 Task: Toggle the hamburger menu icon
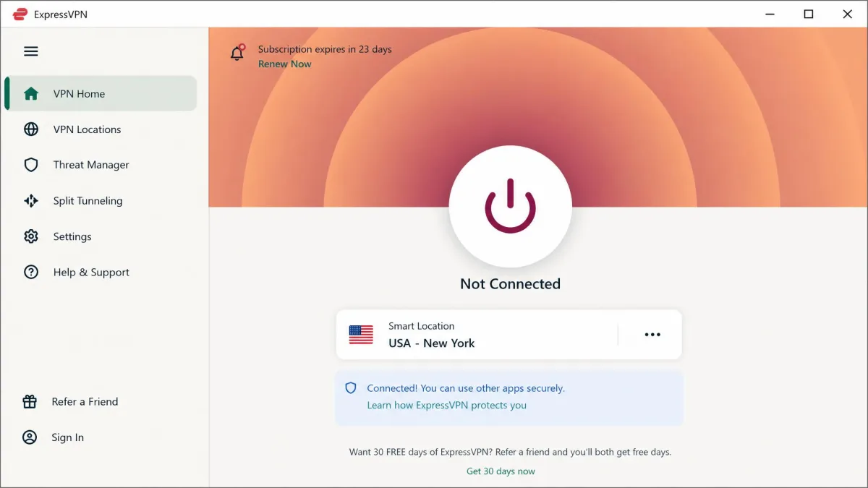pos(30,51)
